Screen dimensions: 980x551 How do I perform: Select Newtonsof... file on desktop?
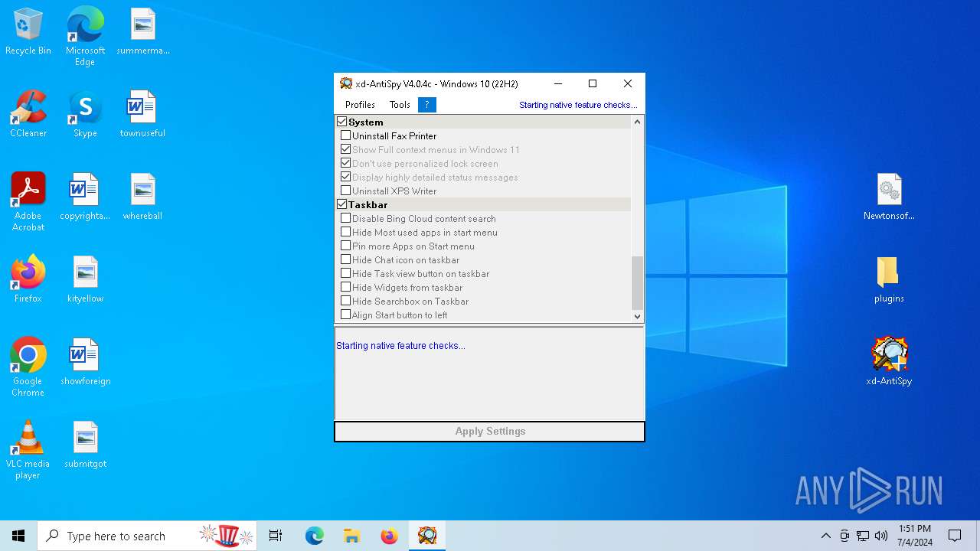[x=889, y=197]
